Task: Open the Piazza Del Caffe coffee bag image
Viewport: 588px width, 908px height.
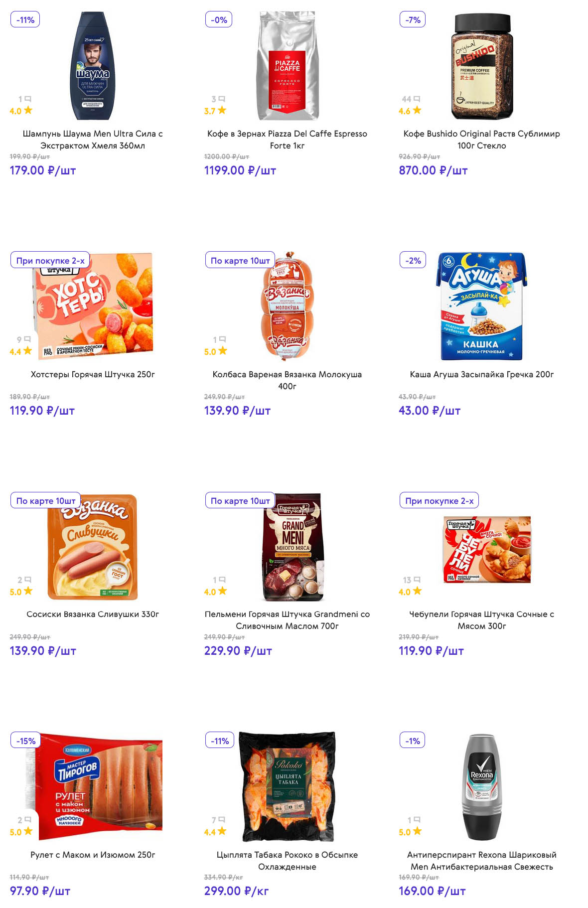Action: (x=288, y=66)
